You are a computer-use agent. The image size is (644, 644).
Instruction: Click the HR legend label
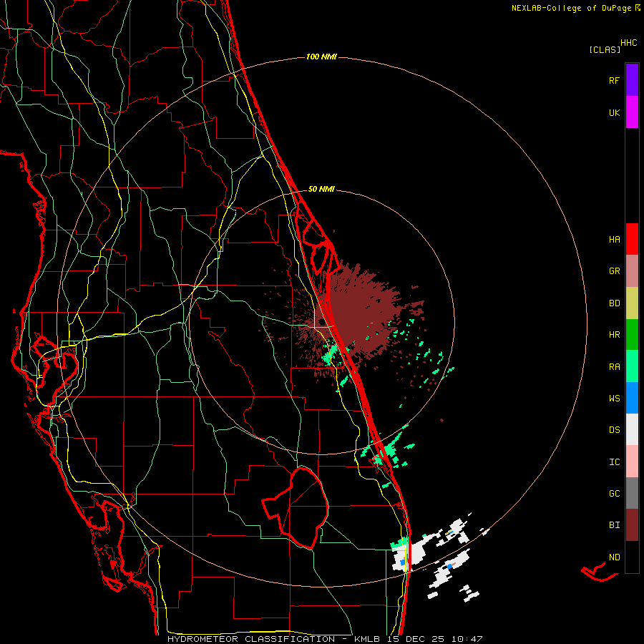click(614, 335)
